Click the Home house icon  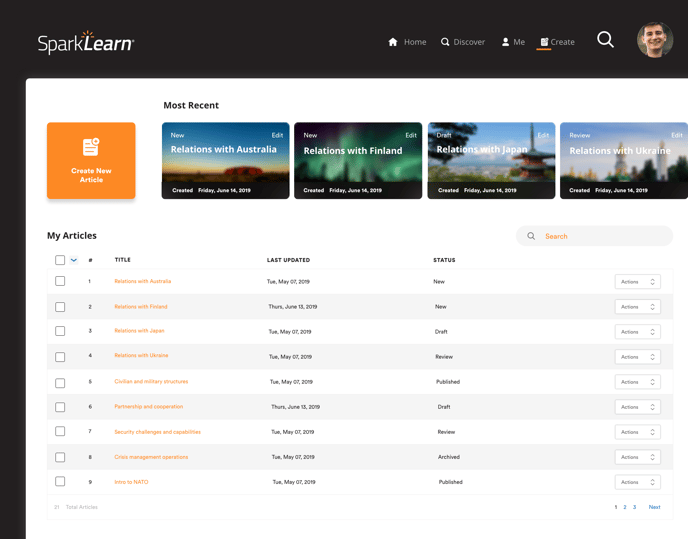coord(393,42)
